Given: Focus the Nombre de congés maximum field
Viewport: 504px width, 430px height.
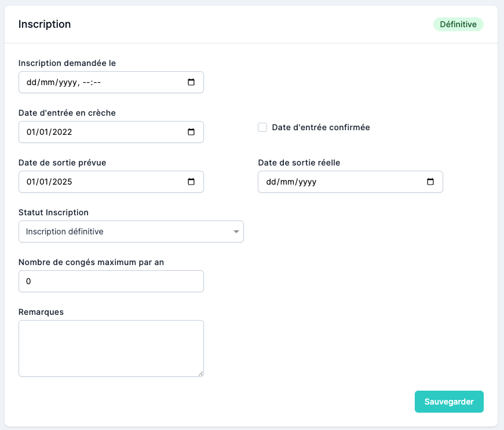Looking at the screenshot, I should click(x=111, y=281).
